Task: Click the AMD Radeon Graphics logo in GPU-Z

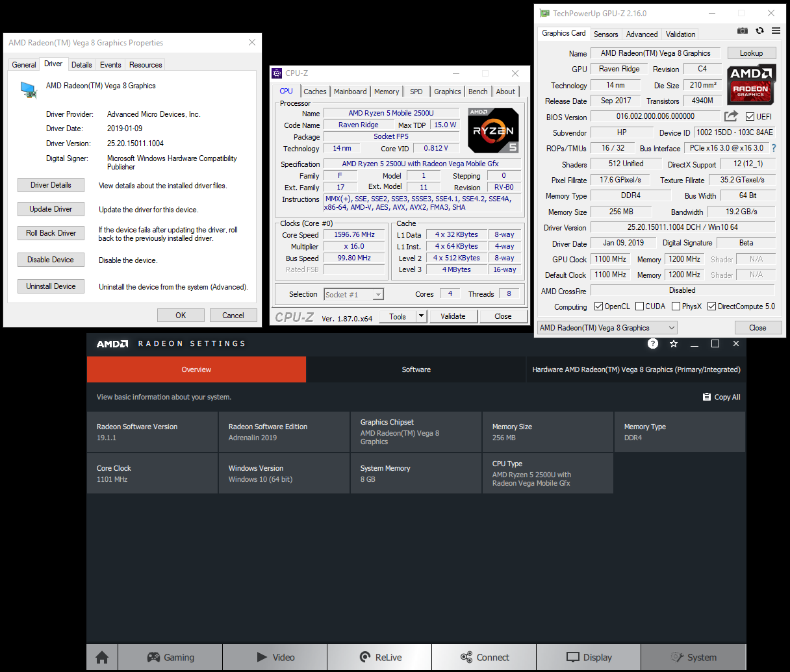Action: (751, 85)
